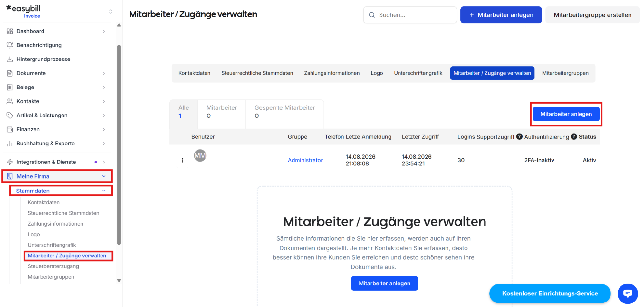Click the sidebar scroll up arrow
Image resolution: width=644 pixels, height=307 pixels.
coord(119,25)
